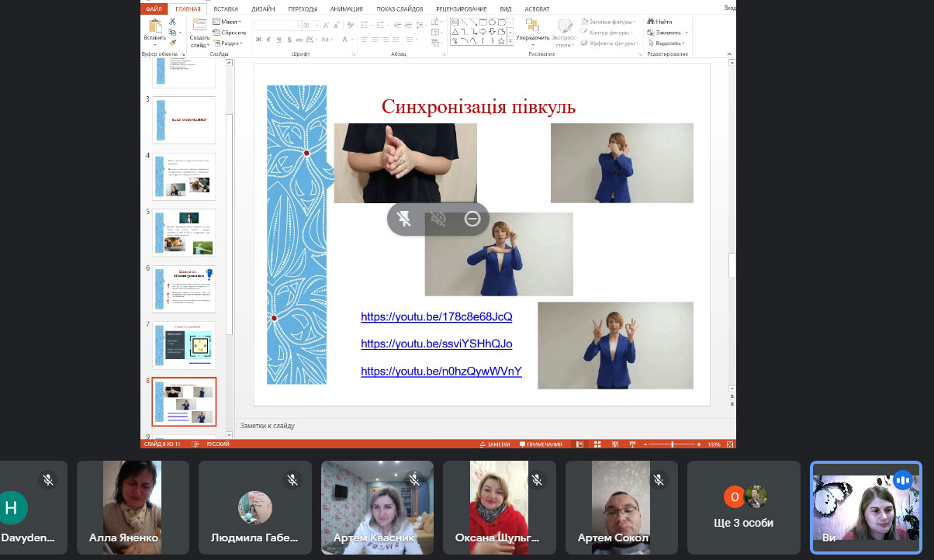This screenshot has height=560, width=934.
Task: Select slide 5 thumbnail
Action: click(x=184, y=232)
